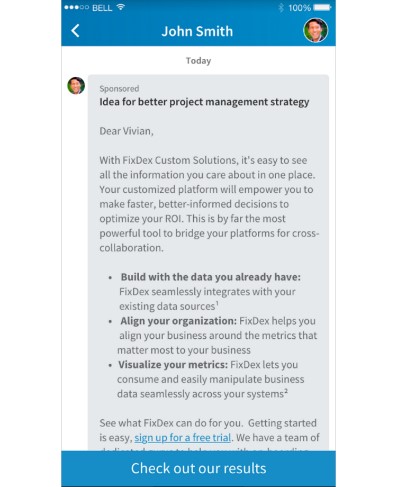397x487 pixels.
Task: Tap the 'Dear Vivian,' greeting line
Action: (126, 131)
